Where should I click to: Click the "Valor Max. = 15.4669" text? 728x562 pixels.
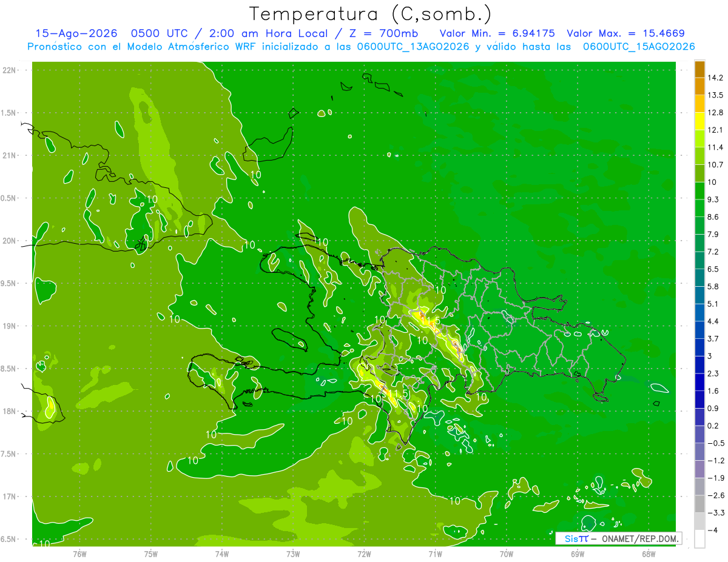626,33
